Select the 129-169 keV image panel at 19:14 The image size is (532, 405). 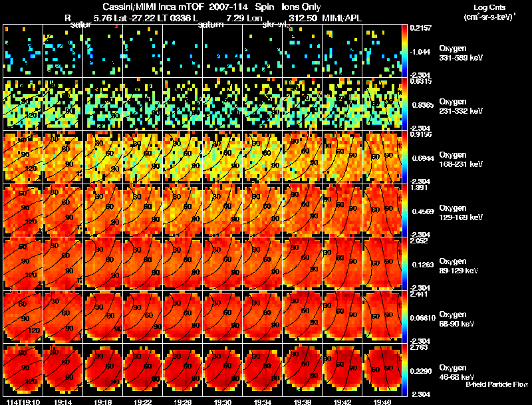63,211
